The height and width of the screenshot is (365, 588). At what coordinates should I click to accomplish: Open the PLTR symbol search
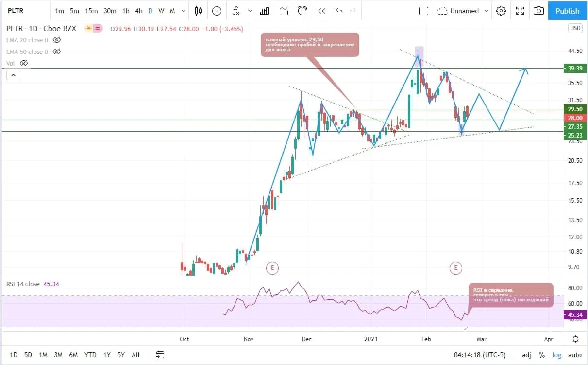click(16, 11)
